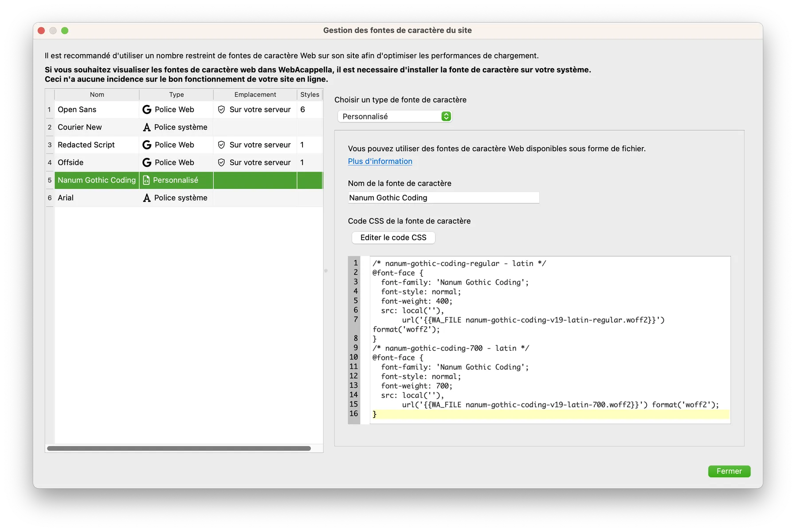The height and width of the screenshot is (532, 796).
Task: Click the Emplacement column header
Action: click(255, 94)
